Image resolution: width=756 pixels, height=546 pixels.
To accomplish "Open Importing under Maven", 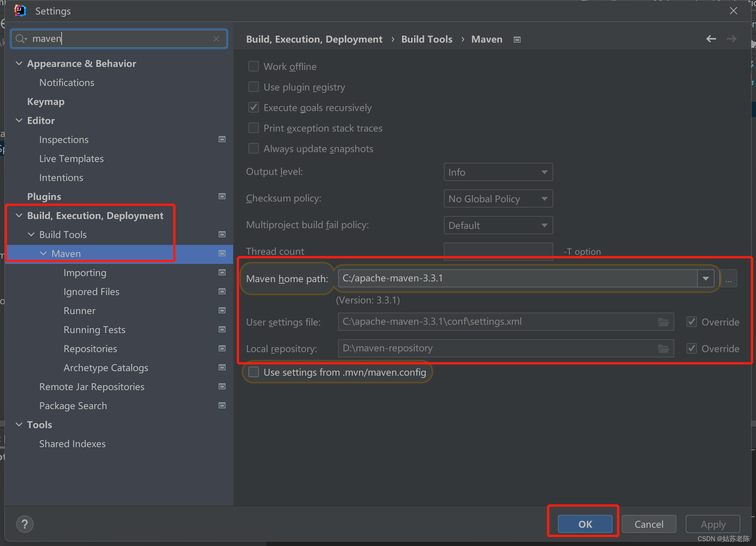I will click(x=85, y=273).
